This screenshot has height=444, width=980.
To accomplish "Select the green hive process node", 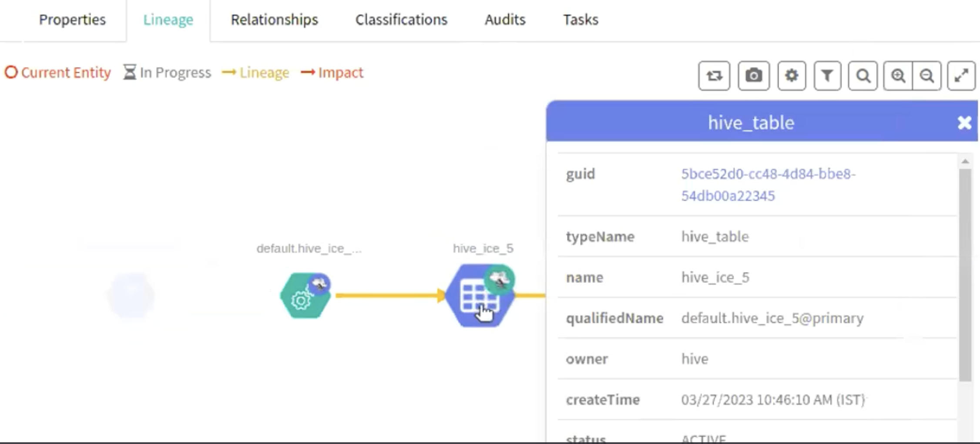I will point(305,296).
